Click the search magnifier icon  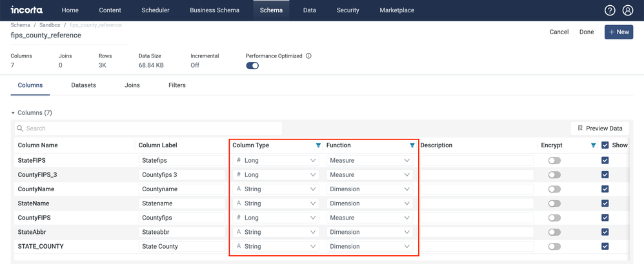21,129
